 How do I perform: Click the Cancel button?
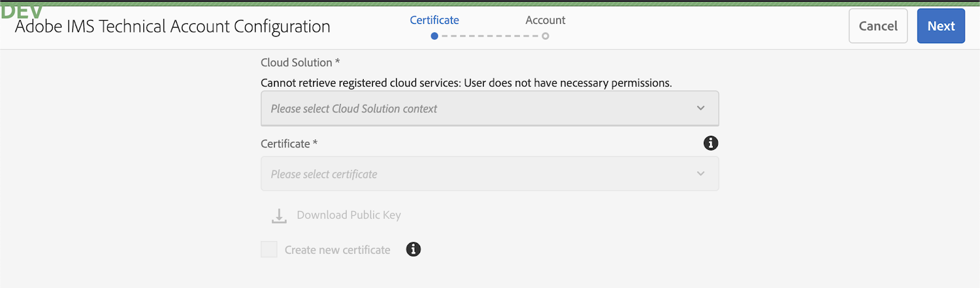[x=878, y=26]
